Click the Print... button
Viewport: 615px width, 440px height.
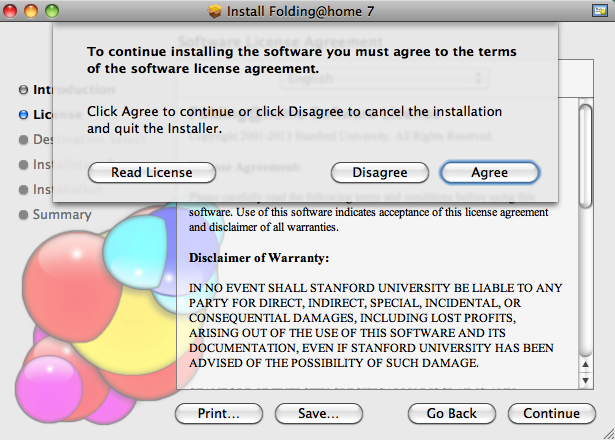tap(219, 413)
